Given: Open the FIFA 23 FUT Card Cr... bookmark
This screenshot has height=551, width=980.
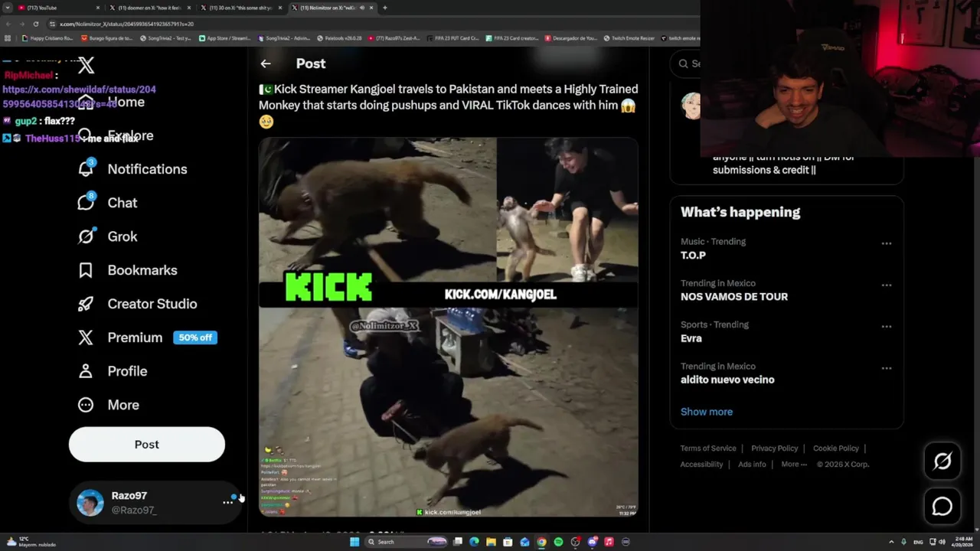Looking at the screenshot, I should (452, 37).
